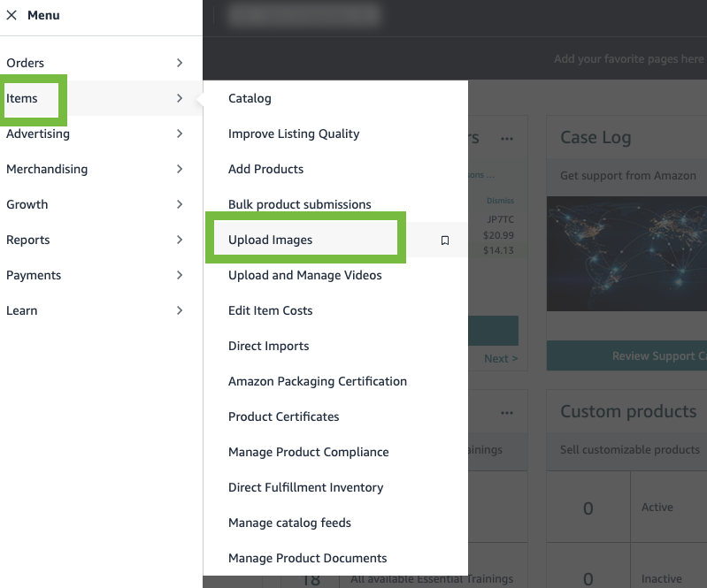Viewport: 707px width, 588px height.
Task: Expand the Advertising chevron arrow
Action: tap(180, 134)
